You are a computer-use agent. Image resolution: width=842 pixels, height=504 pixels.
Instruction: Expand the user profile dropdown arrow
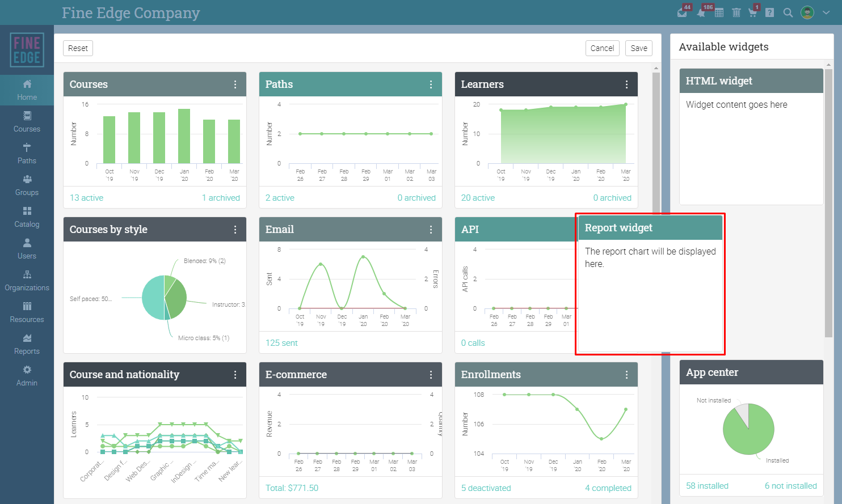(826, 12)
